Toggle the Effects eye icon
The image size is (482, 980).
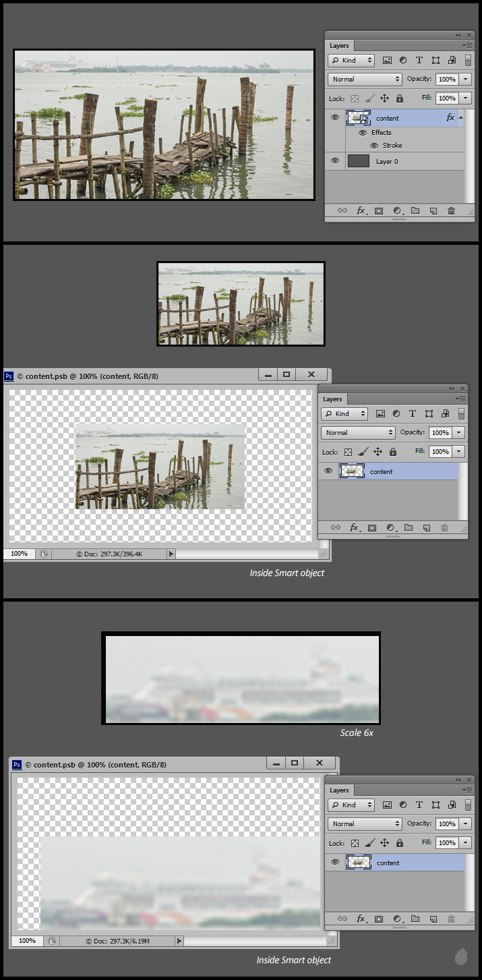coord(363,133)
